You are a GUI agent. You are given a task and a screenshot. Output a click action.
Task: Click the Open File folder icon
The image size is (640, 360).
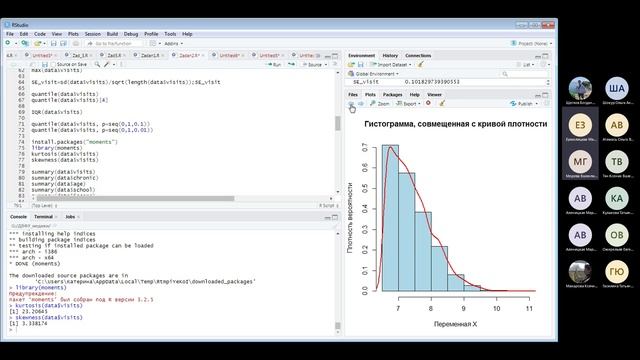click(37, 43)
